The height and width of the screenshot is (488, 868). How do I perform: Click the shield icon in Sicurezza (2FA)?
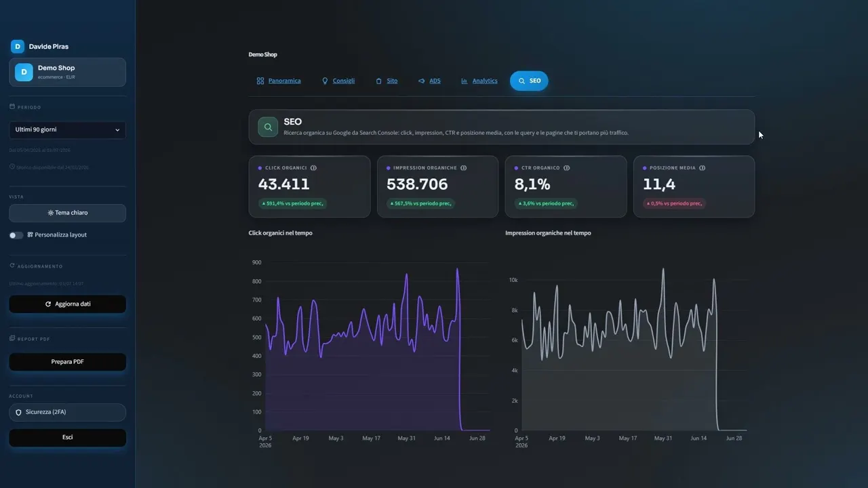pos(18,412)
